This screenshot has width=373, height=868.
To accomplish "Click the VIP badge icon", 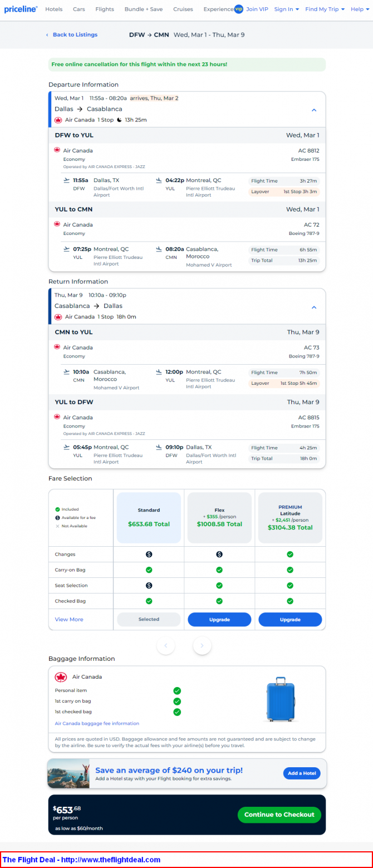I will click(x=239, y=9).
